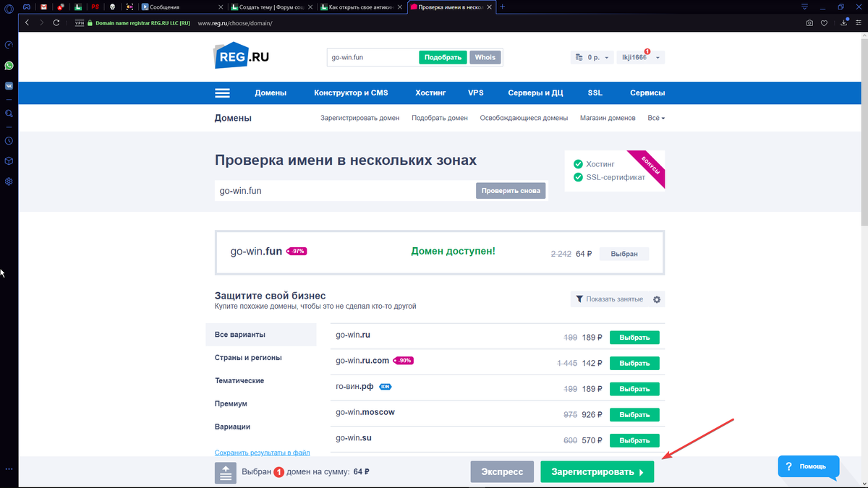Toggle the Показать занятые filter
The width and height of the screenshot is (868, 488).
pyautogui.click(x=609, y=299)
